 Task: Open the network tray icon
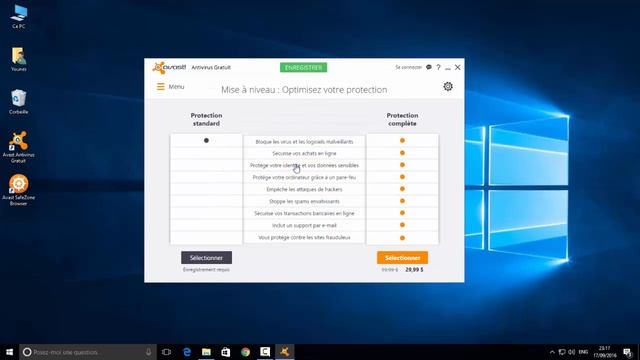pos(562,352)
